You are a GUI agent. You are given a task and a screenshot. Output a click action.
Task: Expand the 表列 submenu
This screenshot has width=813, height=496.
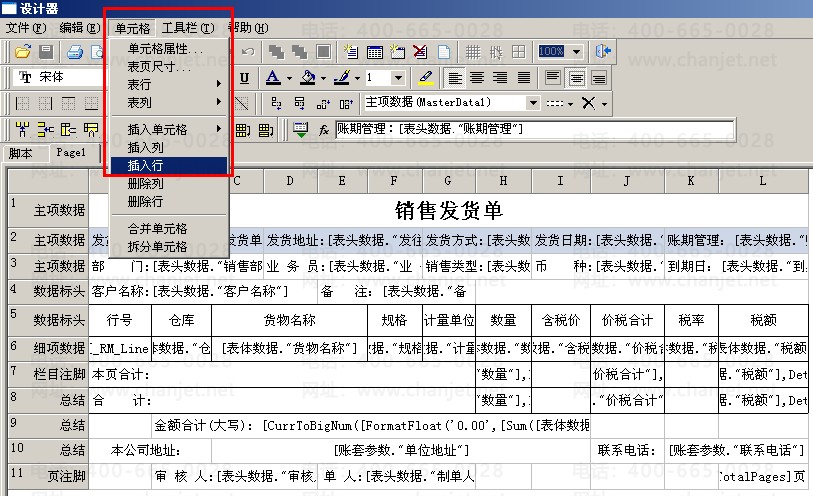pyautogui.click(x=169, y=102)
